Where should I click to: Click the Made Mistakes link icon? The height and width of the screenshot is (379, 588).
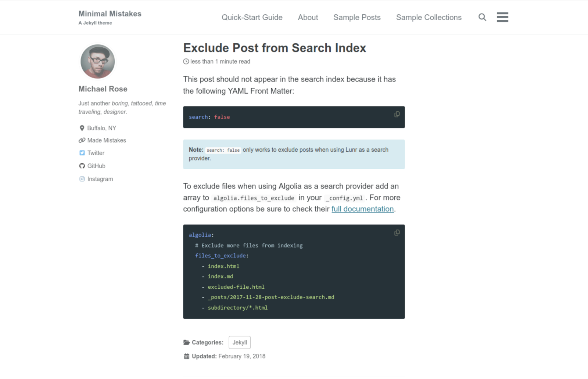click(x=82, y=140)
